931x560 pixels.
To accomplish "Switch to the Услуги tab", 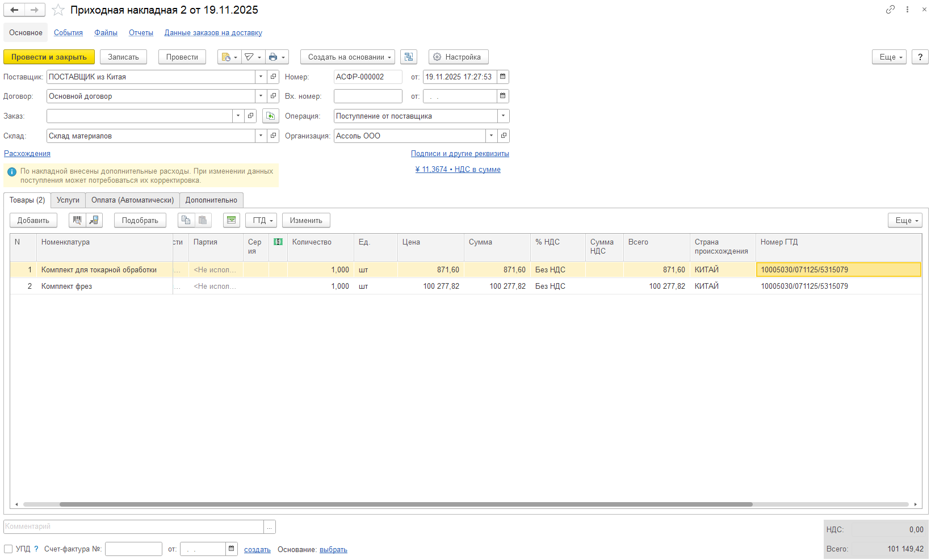I will (x=68, y=200).
